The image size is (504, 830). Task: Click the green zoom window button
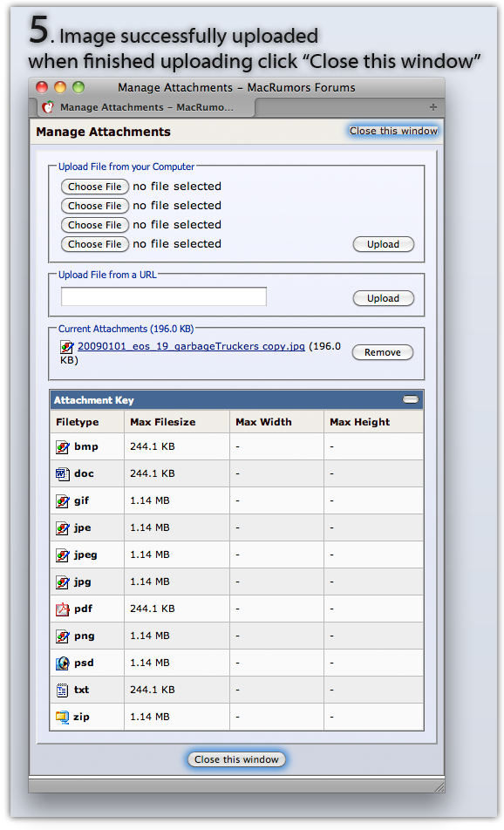click(x=78, y=87)
